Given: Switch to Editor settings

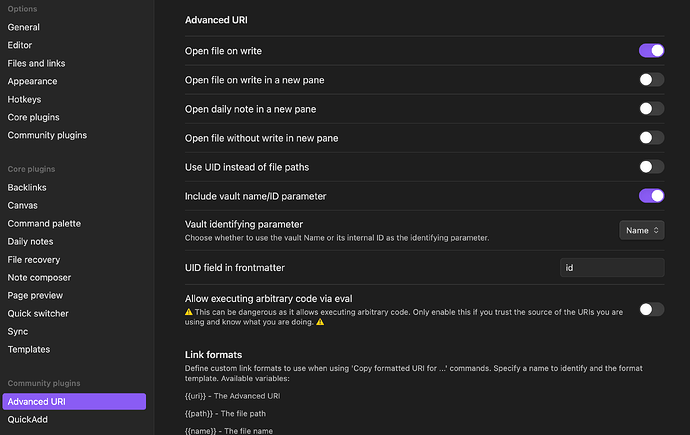Looking at the screenshot, I should 20,45.
